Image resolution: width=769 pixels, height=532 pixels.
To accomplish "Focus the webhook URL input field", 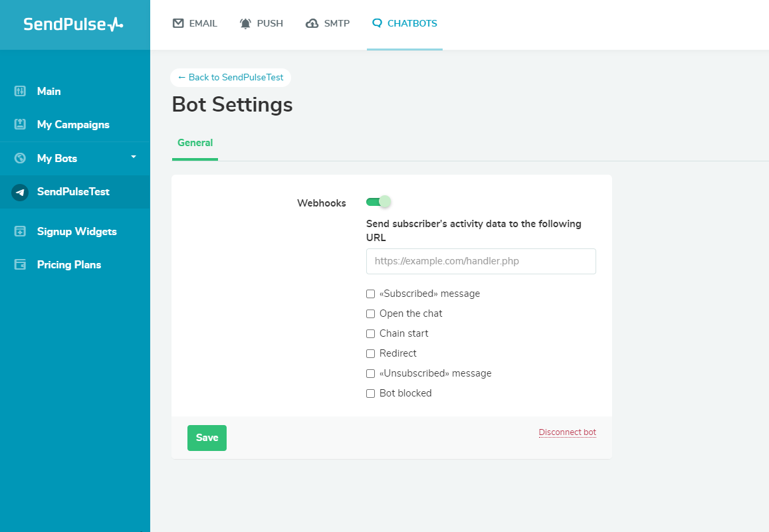I will pos(481,261).
